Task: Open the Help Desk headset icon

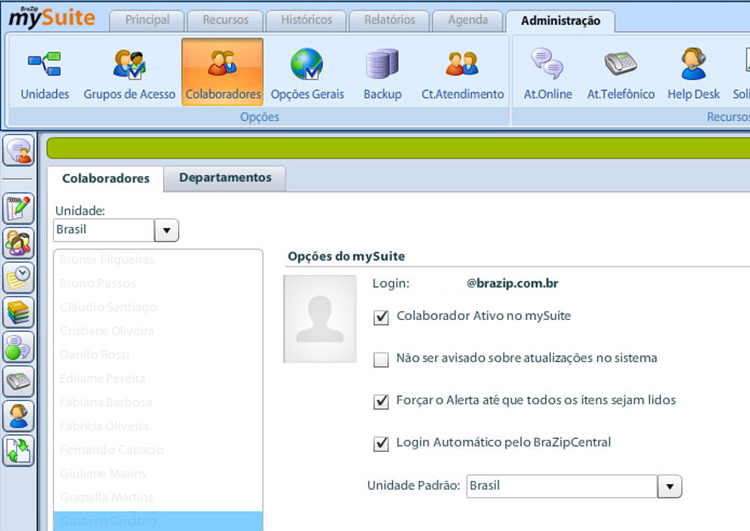Action: point(694,65)
